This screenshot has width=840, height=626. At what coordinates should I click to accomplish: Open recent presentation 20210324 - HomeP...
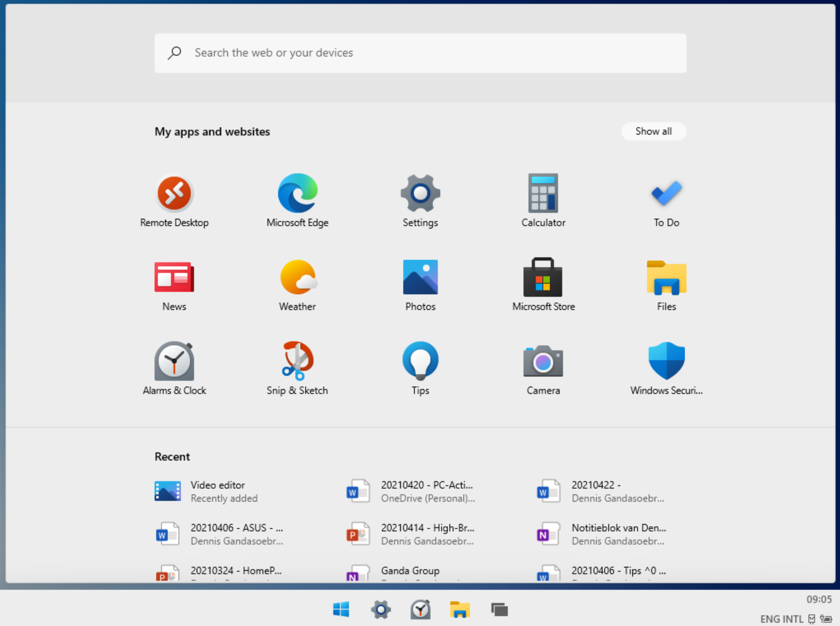pyautogui.click(x=220, y=573)
